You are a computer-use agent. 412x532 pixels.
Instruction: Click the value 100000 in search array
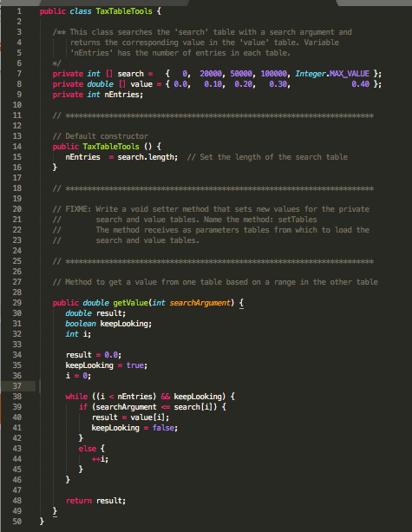(273, 74)
